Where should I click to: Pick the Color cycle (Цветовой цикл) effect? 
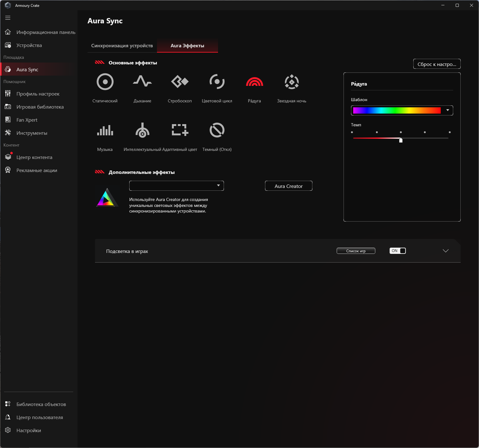tap(217, 82)
